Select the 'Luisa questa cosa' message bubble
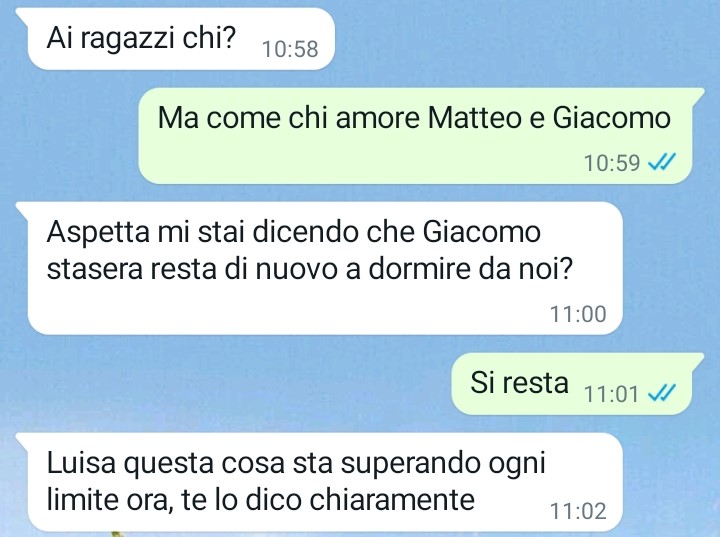This screenshot has width=720, height=537. (x=325, y=482)
